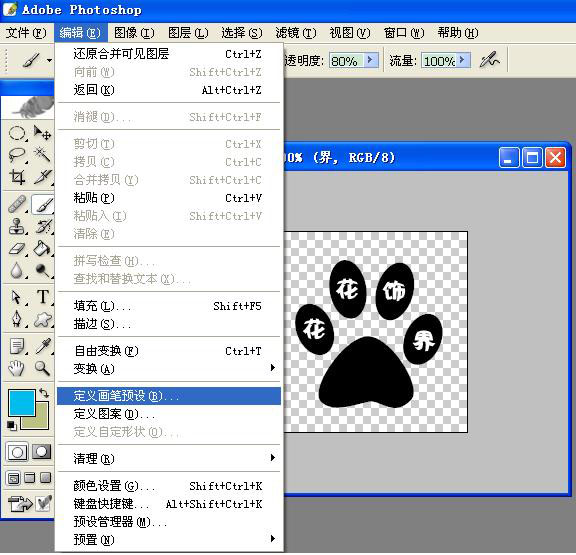This screenshot has width=576, height=555.
Task: Choose 返回(K) step backward
Action: click(169, 90)
